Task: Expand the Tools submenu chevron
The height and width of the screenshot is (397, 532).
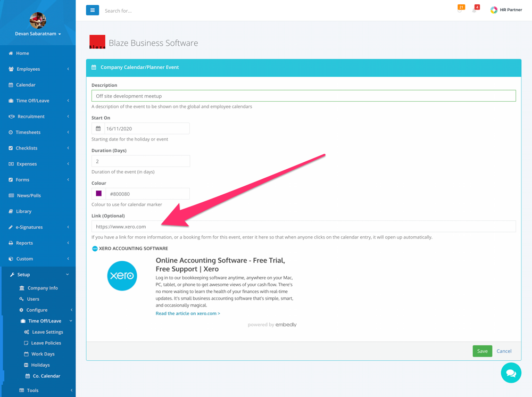Action: (x=72, y=390)
